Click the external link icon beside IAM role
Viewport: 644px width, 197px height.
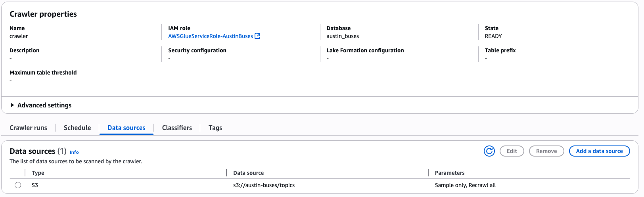click(257, 36)
